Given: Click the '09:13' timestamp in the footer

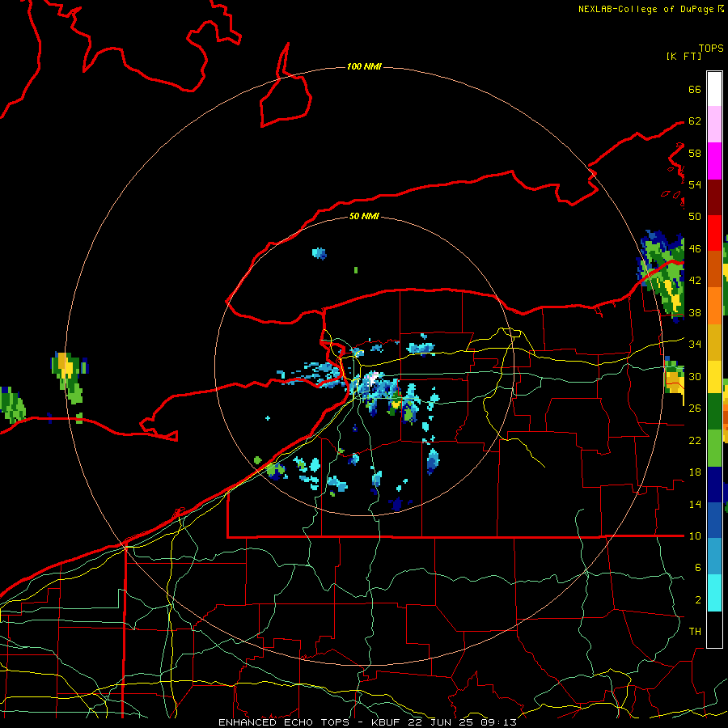Looking at the screenshot, I should [x=498, y=722].
